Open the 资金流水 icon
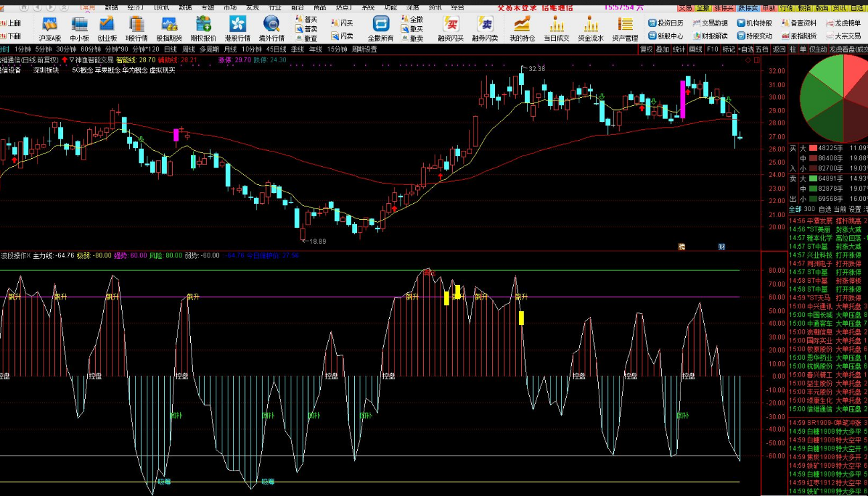 click(x=590, y=25)
